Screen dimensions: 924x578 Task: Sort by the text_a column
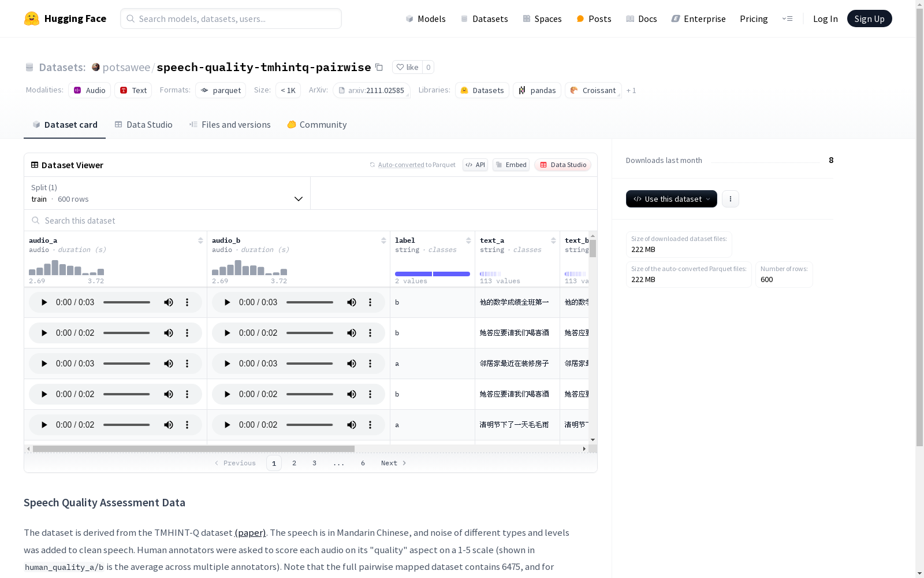pyautogui.click(x=553, y=240)
